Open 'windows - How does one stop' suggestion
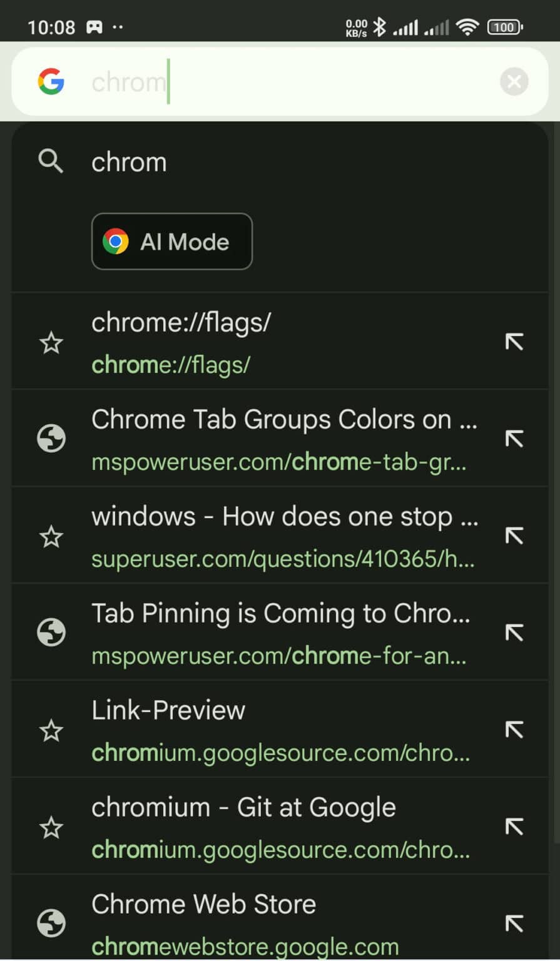 click(280, 536)
